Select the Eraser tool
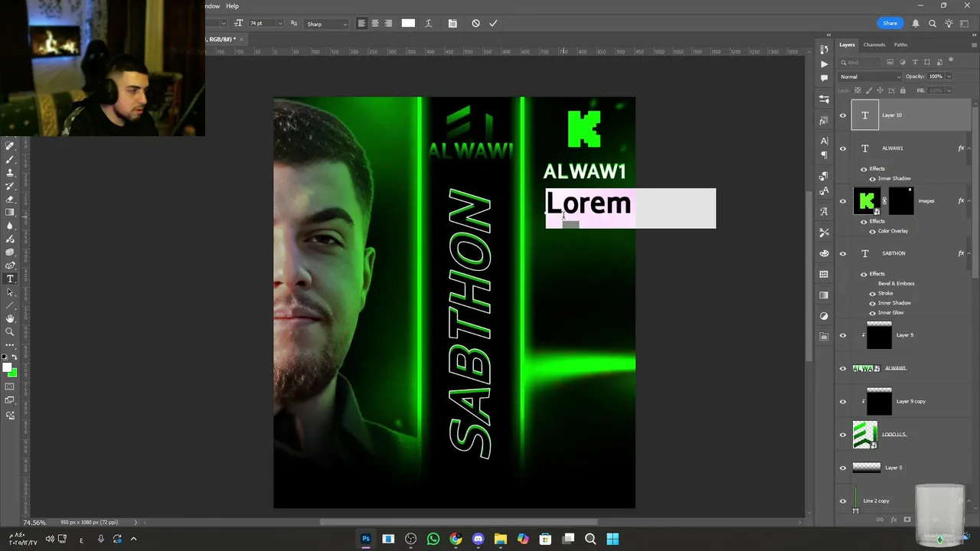980x551 pixels. click(x=10, y=199)
